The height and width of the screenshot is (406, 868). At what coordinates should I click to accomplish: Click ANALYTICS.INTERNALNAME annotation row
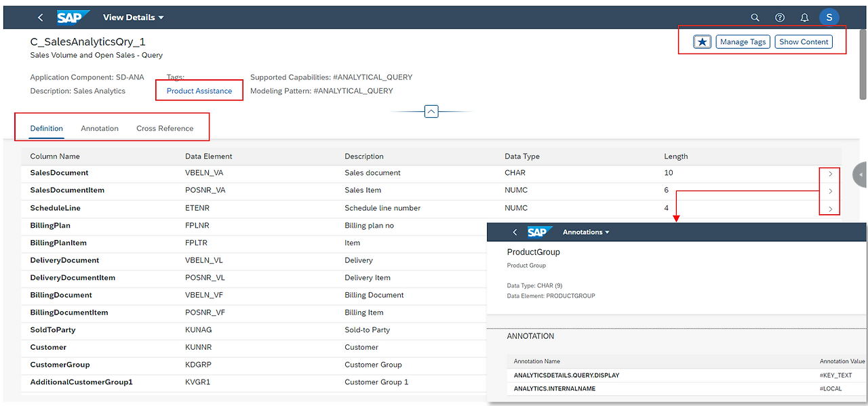687,389
